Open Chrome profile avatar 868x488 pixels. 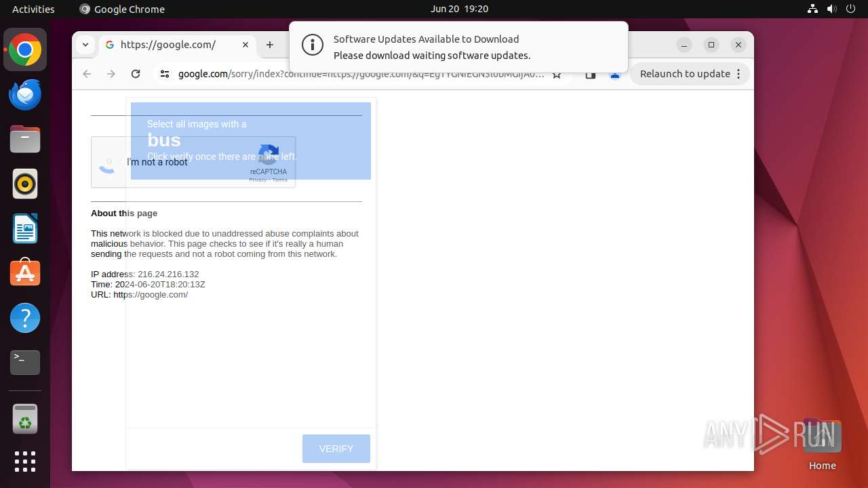click(x=615, y=75)
